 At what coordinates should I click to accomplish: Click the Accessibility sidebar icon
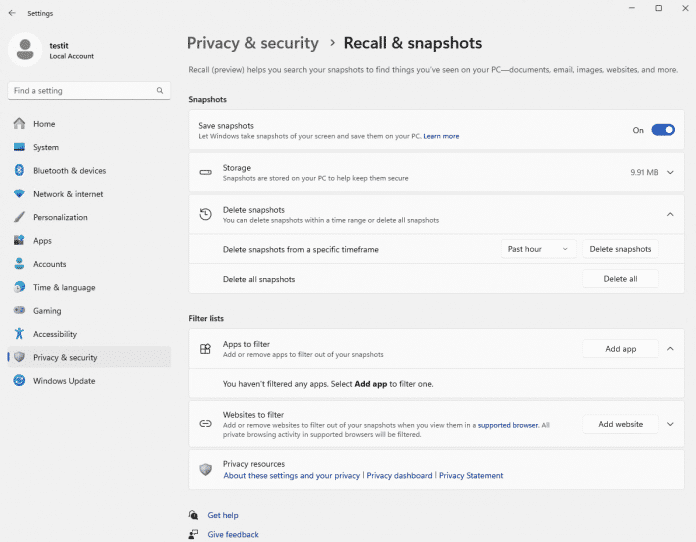pyautogui.click(x=18, y=334)
